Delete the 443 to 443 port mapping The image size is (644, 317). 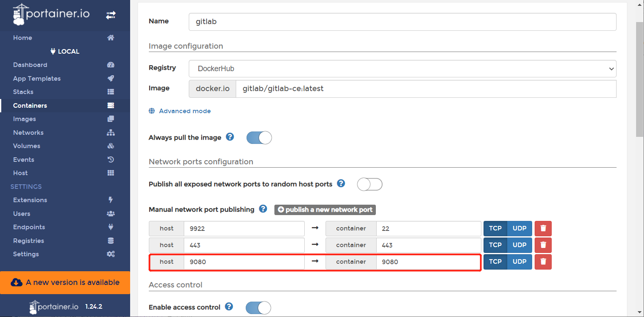[543, 245]
